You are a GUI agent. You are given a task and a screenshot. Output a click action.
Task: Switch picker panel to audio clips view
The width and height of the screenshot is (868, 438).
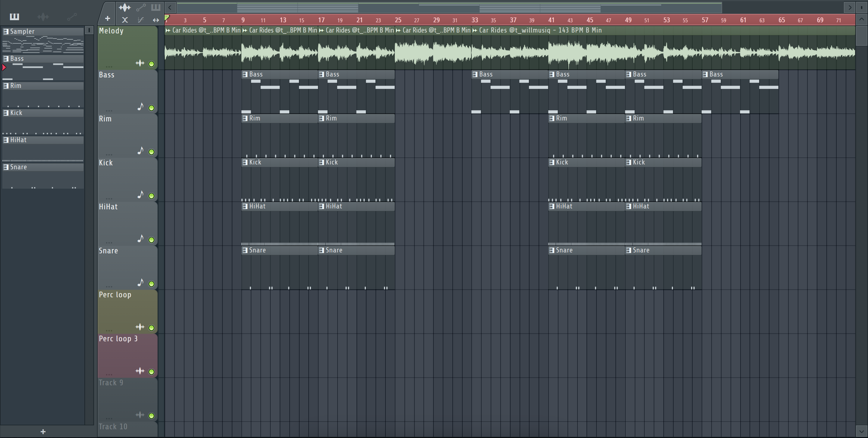(x=43, y=17)
